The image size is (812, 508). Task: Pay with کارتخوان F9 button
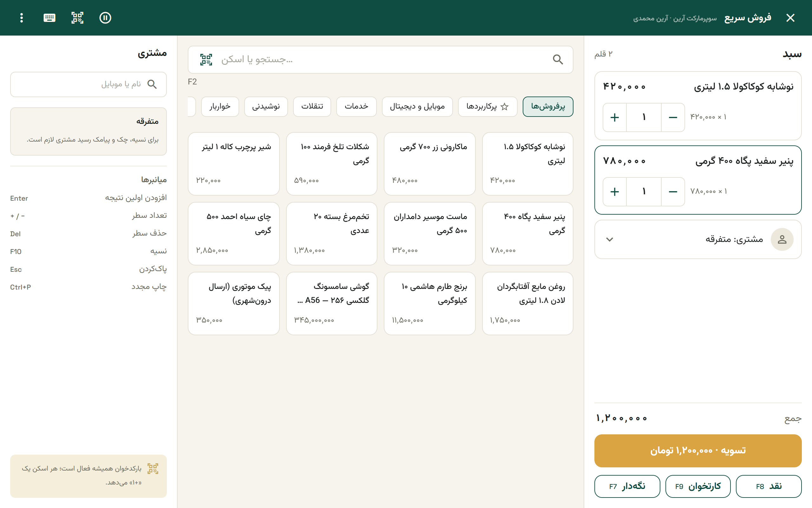coord(697,486)
